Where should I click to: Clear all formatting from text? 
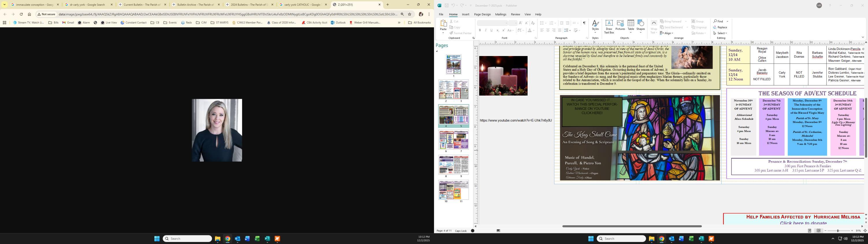tap(533, 23)
